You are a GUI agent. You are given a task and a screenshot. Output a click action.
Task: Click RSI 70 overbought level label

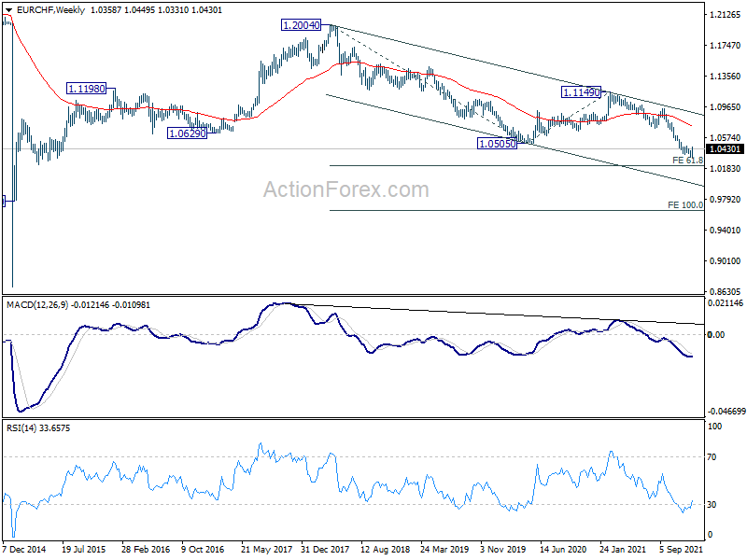(712, 457)
